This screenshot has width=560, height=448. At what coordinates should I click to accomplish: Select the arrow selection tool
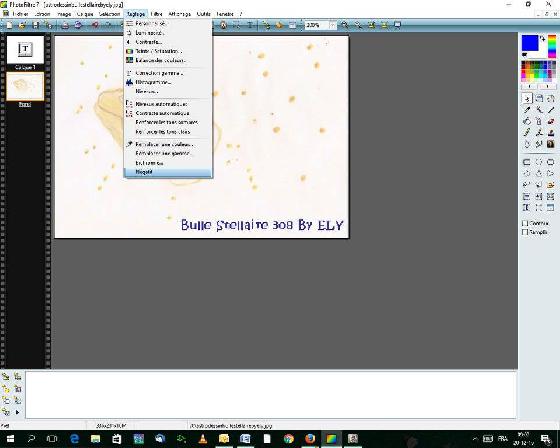tap(527, 99)
